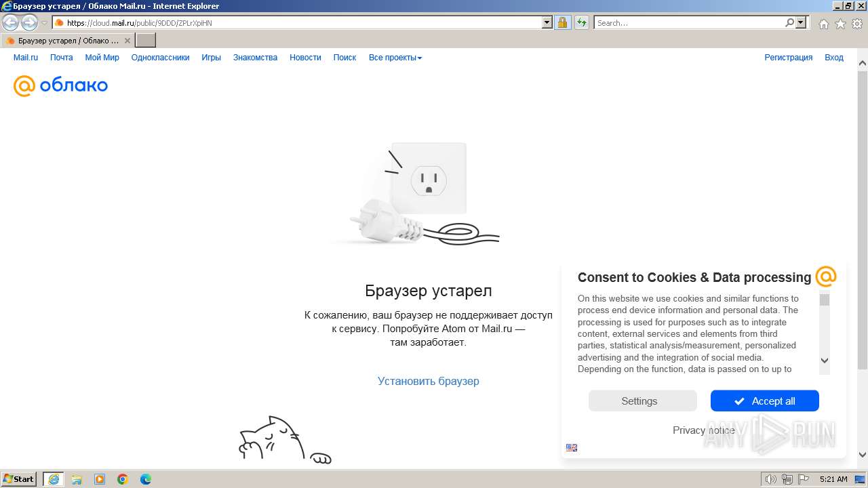The width and height of the screenshot is (868, 488).
Task: Start a search with the magnifier icon
Action: click(x=789, y=22)
